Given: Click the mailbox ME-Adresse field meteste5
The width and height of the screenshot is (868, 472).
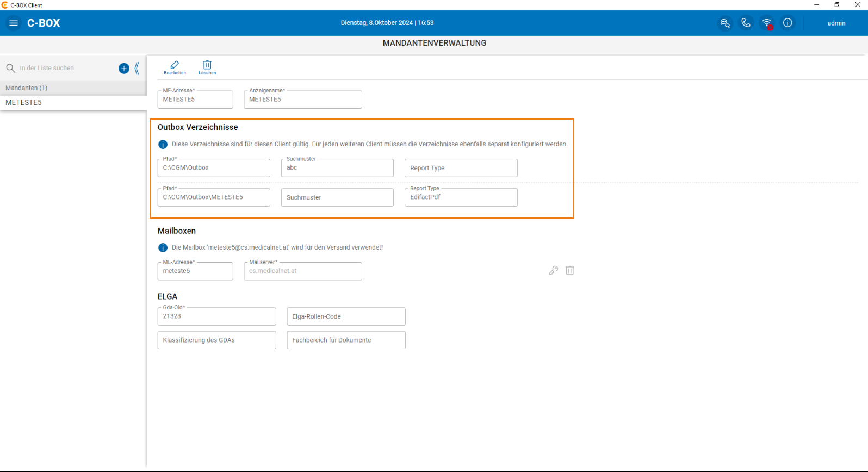Looking at the screenshot, I should 195,271.
